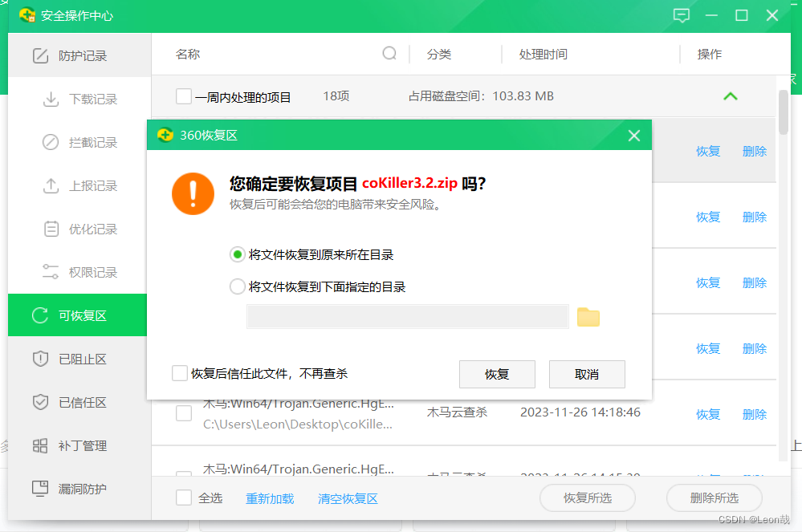Click the vertical scrollbar thumb of the list
The width and height of the screenshot is (802, 532).
point(783,112)
